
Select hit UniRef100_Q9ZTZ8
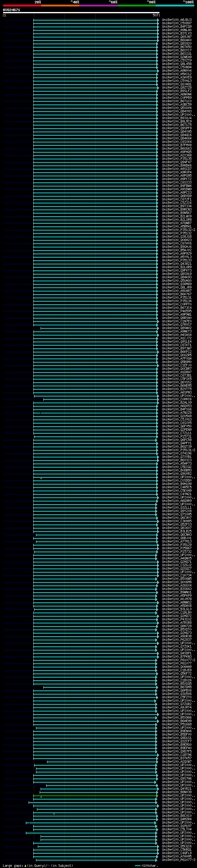(177, 88)
